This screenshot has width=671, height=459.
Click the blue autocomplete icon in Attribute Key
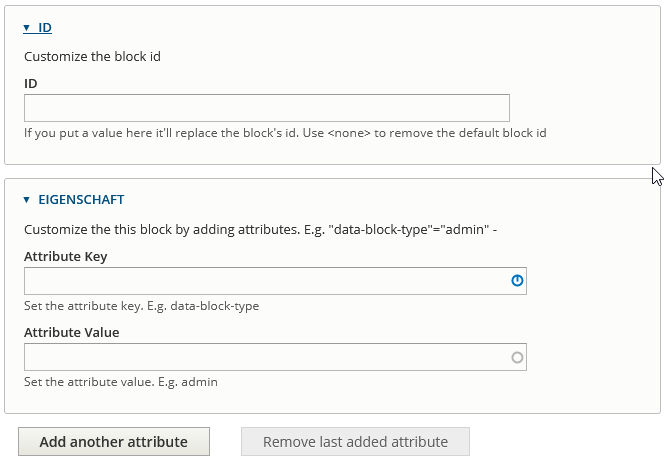pos(517,281)
